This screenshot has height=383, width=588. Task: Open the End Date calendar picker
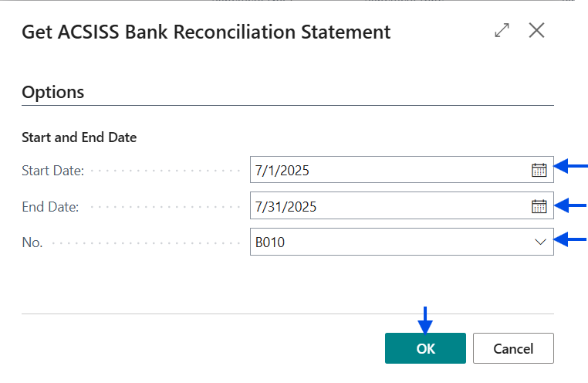539,206
